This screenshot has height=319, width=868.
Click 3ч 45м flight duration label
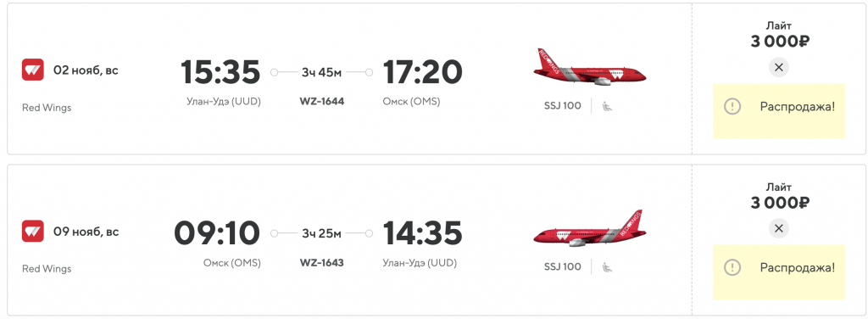321,72
